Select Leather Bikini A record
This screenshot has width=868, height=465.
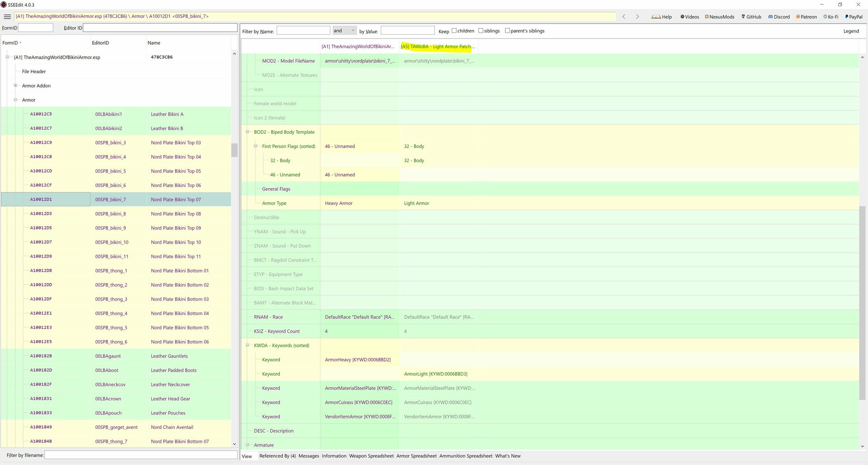(x=116, y=114)
